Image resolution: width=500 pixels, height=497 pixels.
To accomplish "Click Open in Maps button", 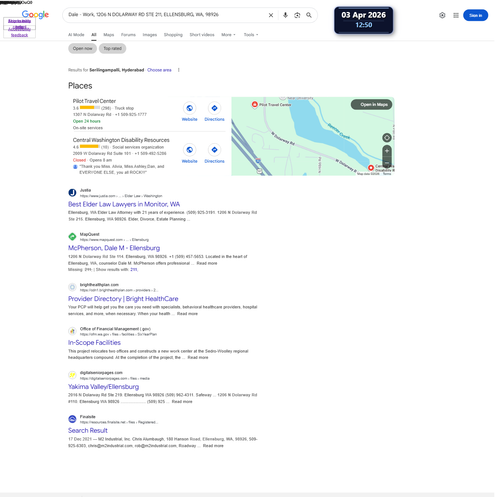I will pos(371,104).
